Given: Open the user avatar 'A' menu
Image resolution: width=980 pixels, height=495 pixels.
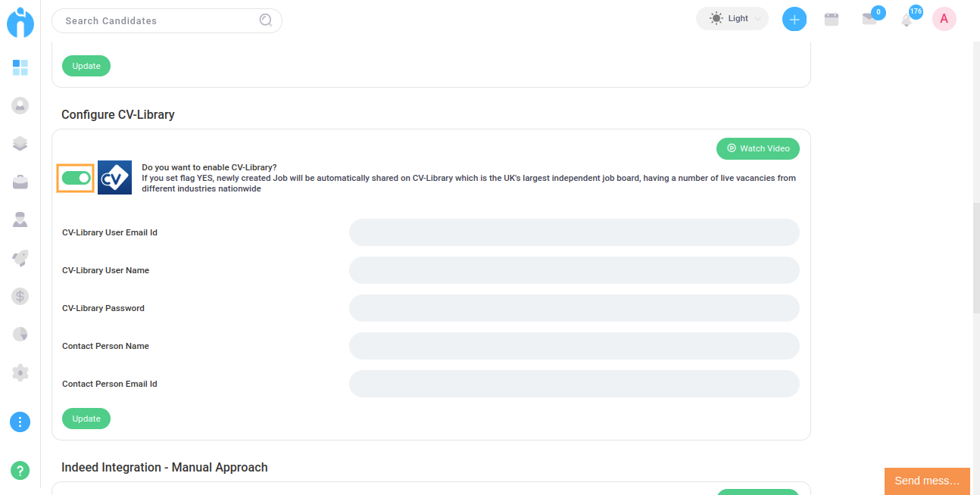Looking at the screenshot, I should point(944,19).
